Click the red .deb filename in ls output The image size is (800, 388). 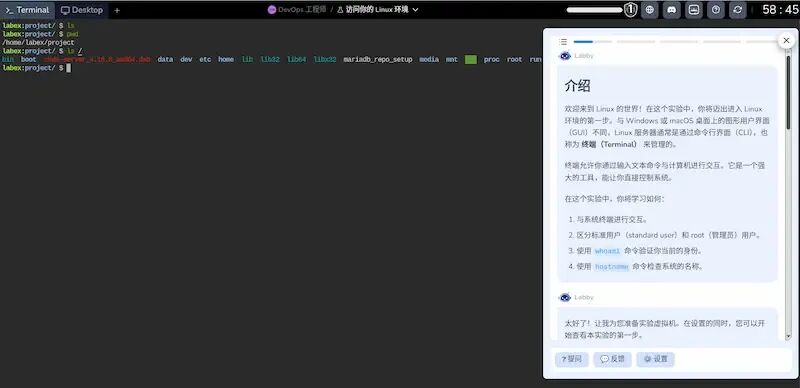[x=97, y=60]
